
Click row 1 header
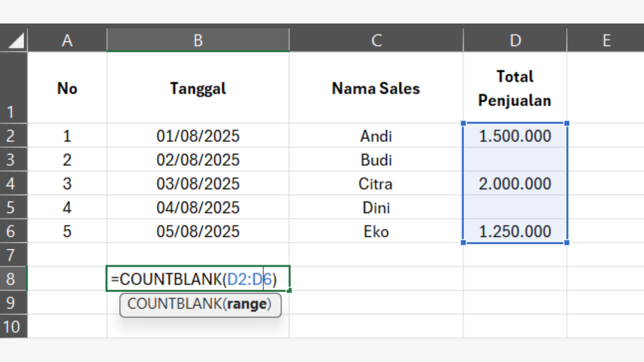(x=11, y=88)
